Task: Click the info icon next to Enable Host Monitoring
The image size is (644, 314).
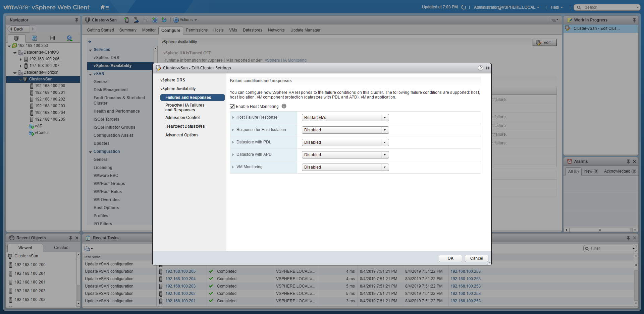Action: coord(284,106)
